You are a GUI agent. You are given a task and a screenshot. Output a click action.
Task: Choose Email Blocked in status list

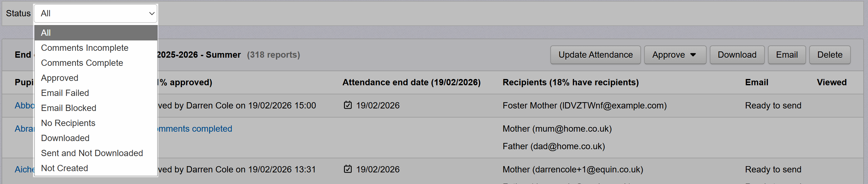(x=68, y=108)
